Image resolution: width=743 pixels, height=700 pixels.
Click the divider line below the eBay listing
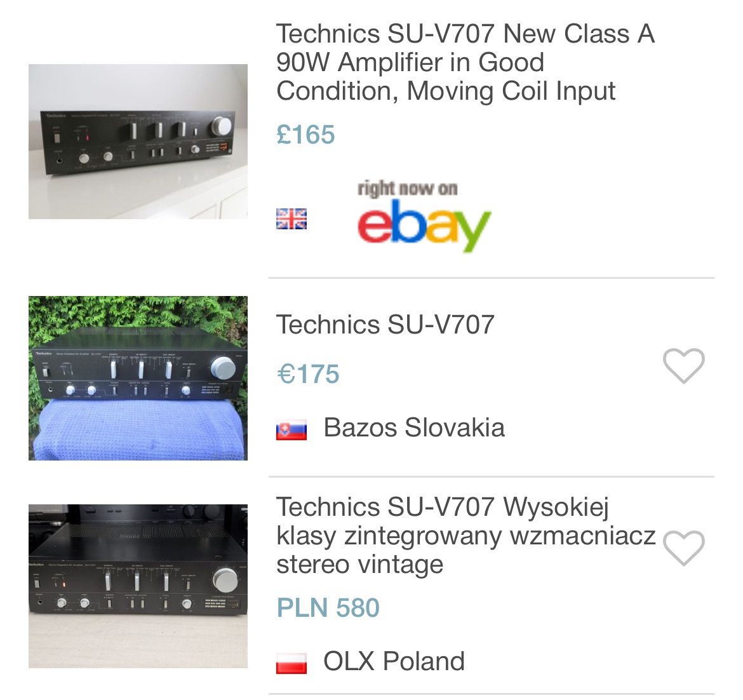tap(491, 278)
